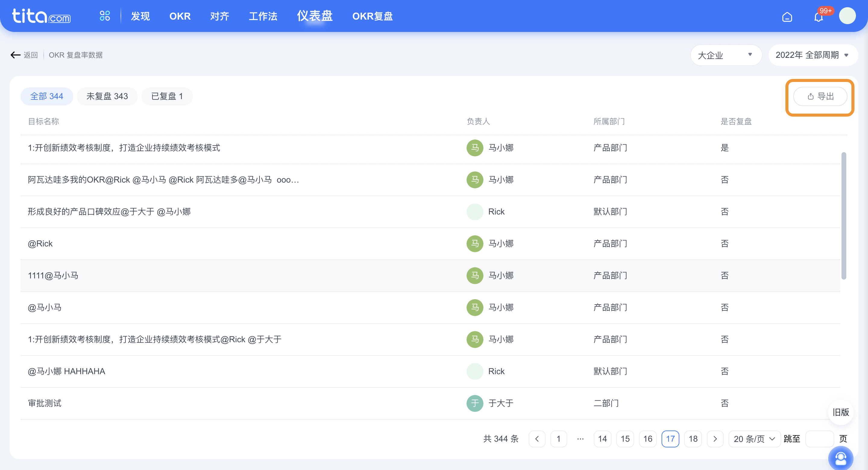
Task: Click the 负责人 column header
Action: click(x=478, y=122)
